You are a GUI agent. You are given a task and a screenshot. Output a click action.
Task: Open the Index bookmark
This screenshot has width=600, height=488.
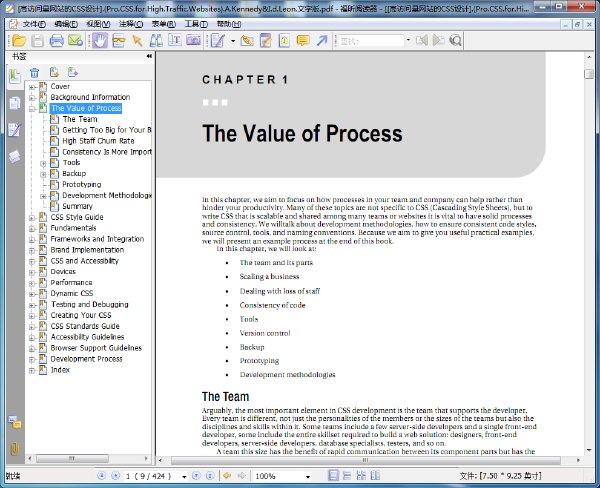click(x=60, y=370)
